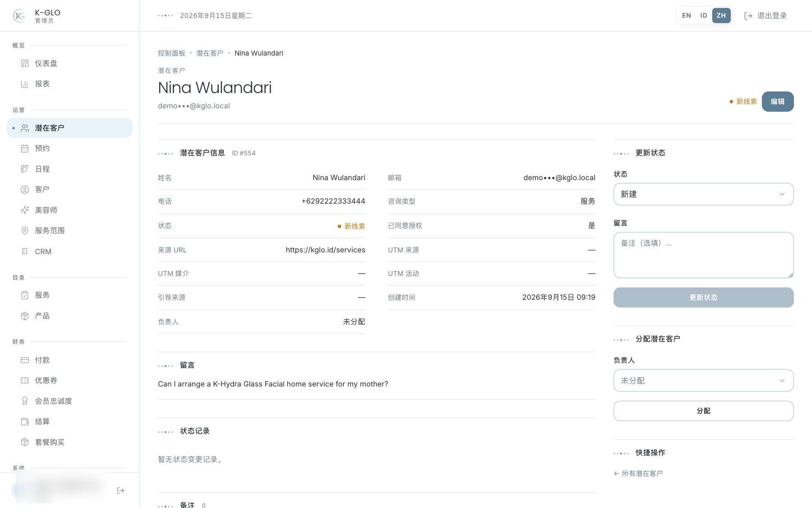Click the creation time 2026年9月15日 09:19
The height and width of the screenshot is (508, 812).
[x=558, y=297]
